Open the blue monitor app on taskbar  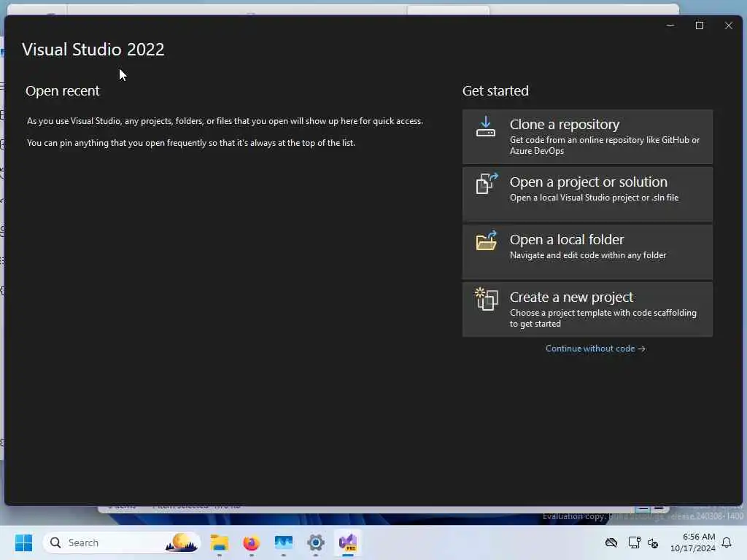[x=284, y=542]
